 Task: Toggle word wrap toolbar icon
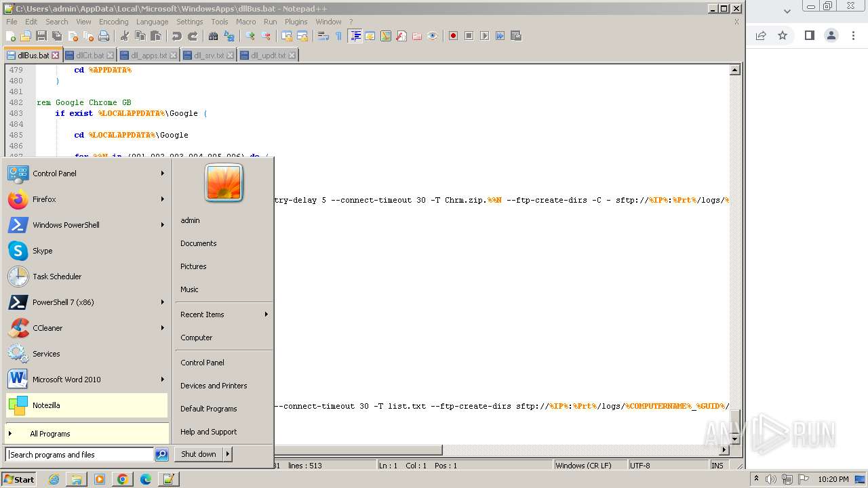323,36
